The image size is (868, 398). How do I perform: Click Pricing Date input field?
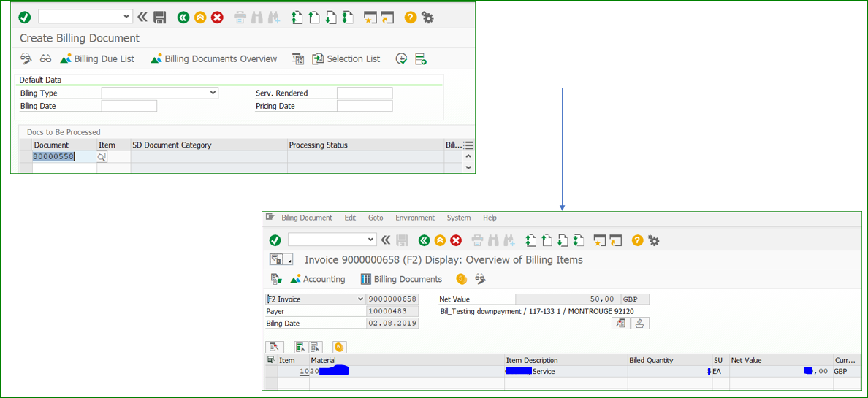point(365,106)
